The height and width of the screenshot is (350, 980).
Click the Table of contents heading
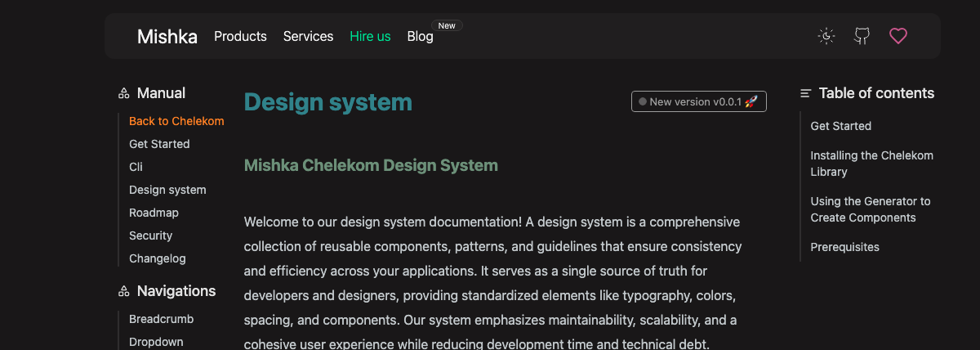tap(876, 93)
